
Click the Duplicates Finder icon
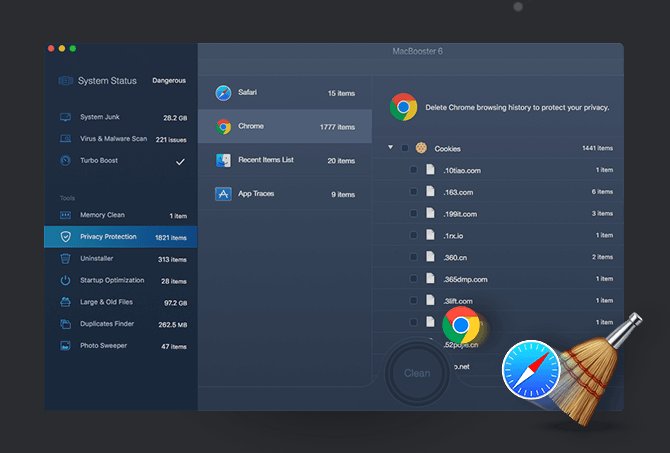tap(65, 324)
